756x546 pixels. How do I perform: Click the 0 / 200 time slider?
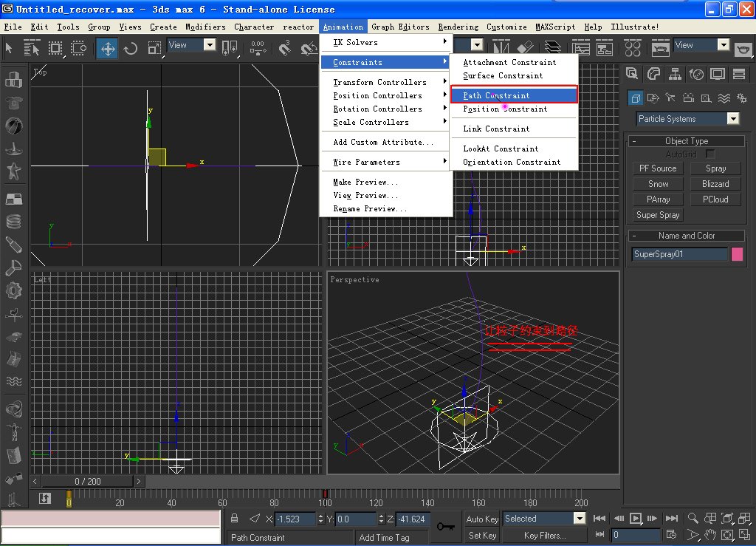pyautogui.click(x=87, y=482)
